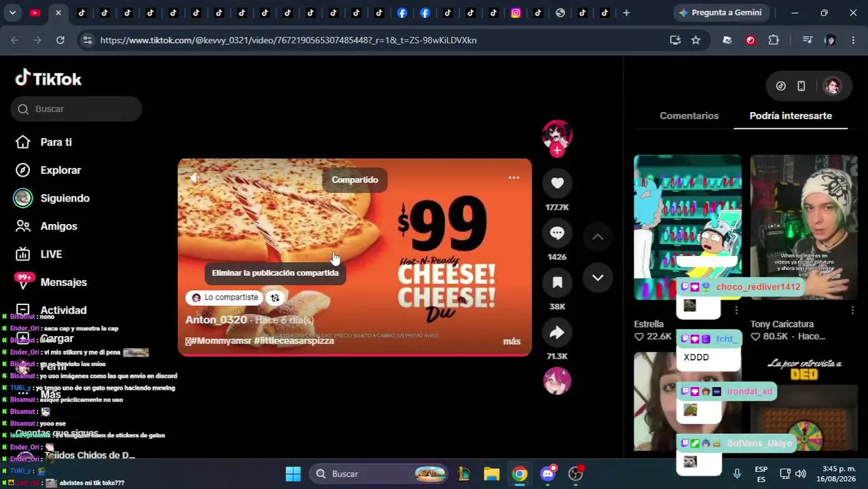Open the Amigos section
The width and height of the screenshot is (868, 489).
(x=58, y=226)
